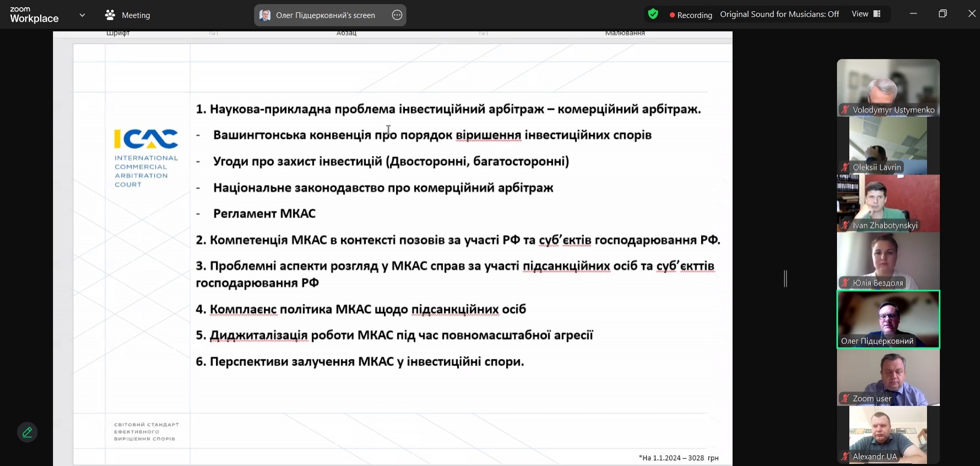Click the Абзац ribbon group label
Image resolution: width=980 pixels, height=466 pixels.
click(346, 33)
